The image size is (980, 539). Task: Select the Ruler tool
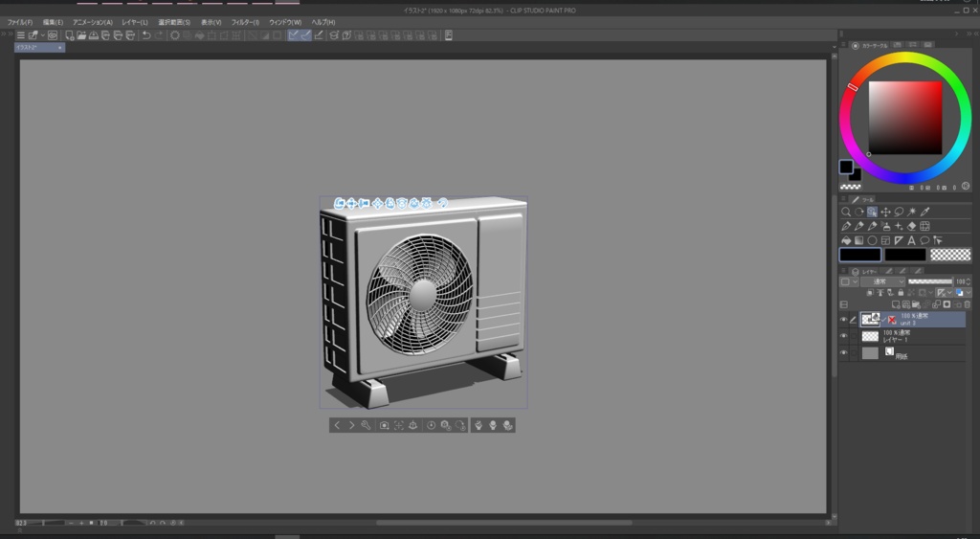click(899, 240)
